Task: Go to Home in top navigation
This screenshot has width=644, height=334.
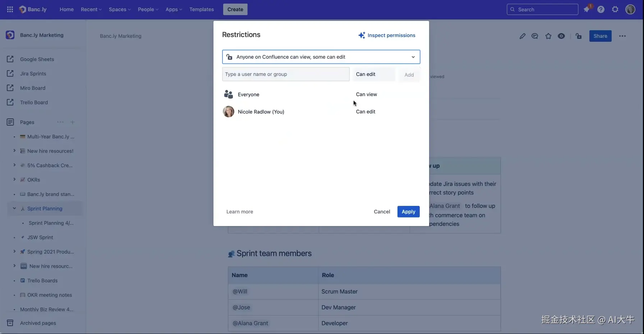Action: tap(66, 9)
